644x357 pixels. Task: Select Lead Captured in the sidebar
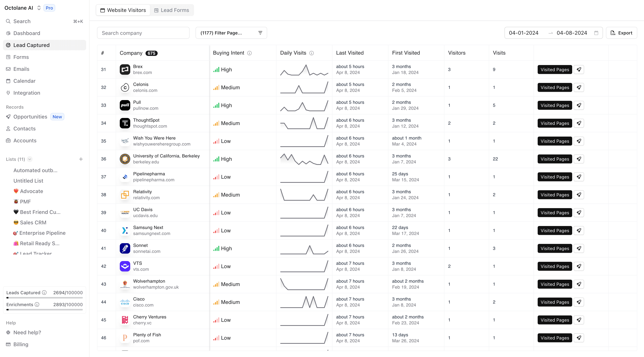click(45, 45)
